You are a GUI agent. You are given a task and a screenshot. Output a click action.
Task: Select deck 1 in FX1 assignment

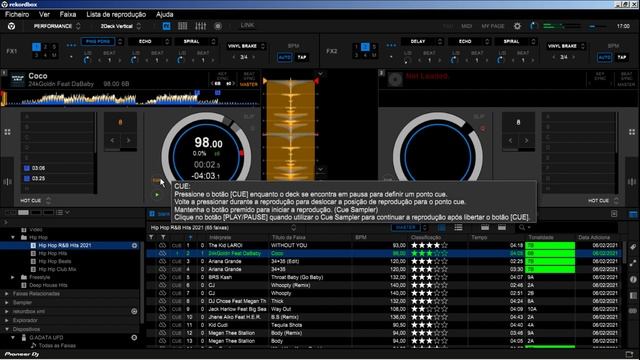point(36,47)
